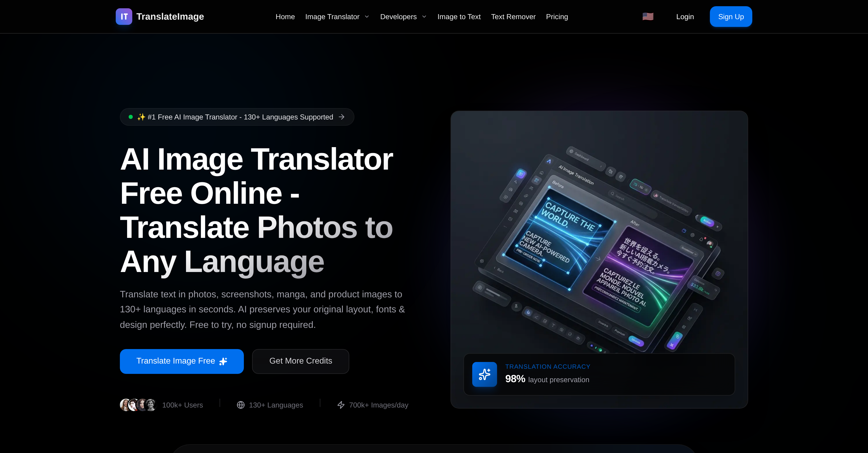Click the sparkle icon on Translate Image Free button
The image size is (868, 453).
coord(223,361)
